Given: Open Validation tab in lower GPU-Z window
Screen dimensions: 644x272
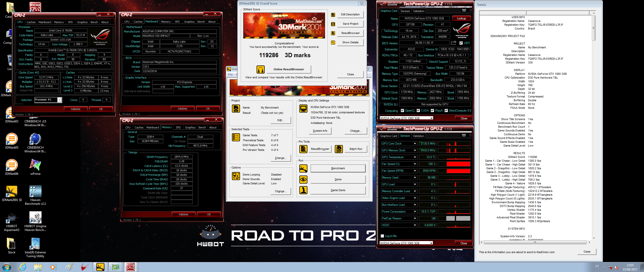Looking at the screenshot, I should (418, 136).
